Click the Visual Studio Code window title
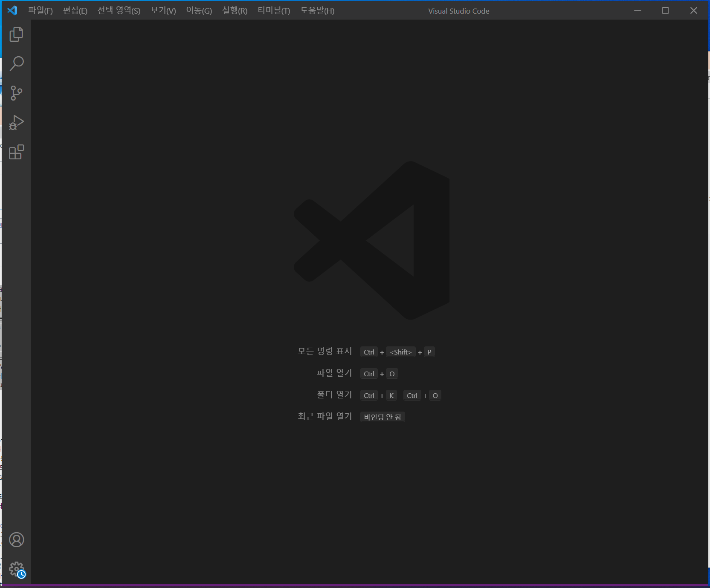The image size is (710, 588). [459, 11]
